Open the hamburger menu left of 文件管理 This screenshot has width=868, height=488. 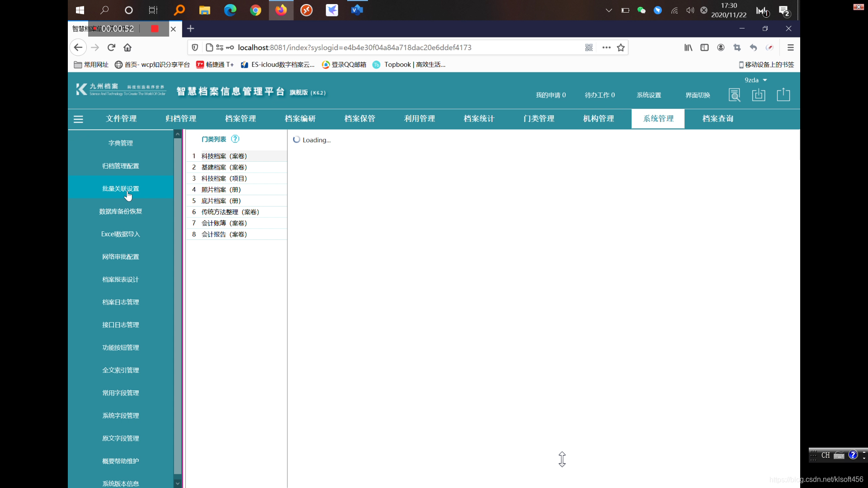tap(78, 119)
